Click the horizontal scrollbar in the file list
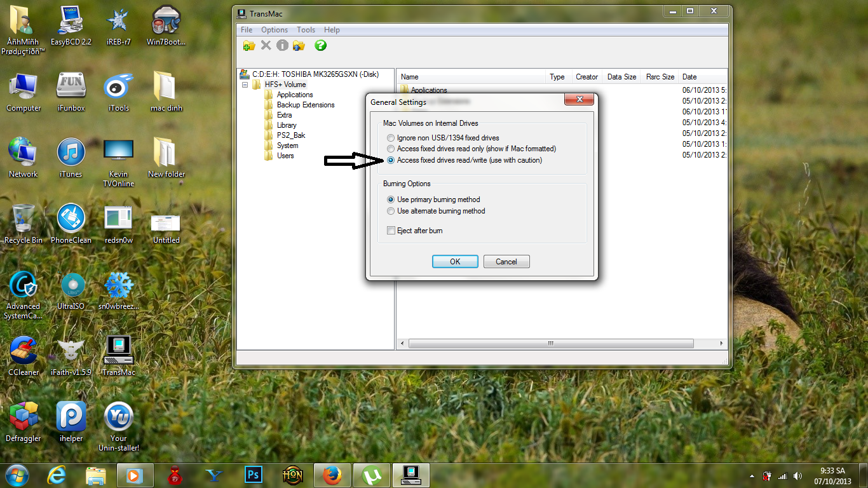The width and height of the screenshot is (868, 488). (550, 343)
